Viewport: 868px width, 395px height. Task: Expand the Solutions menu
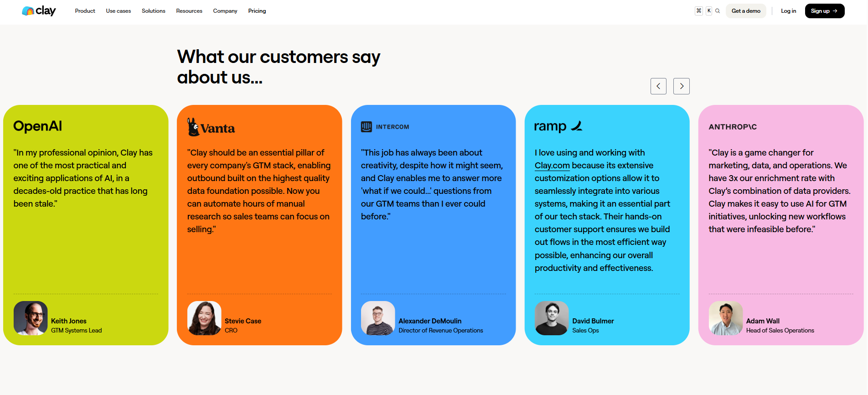tap(154, 11)
